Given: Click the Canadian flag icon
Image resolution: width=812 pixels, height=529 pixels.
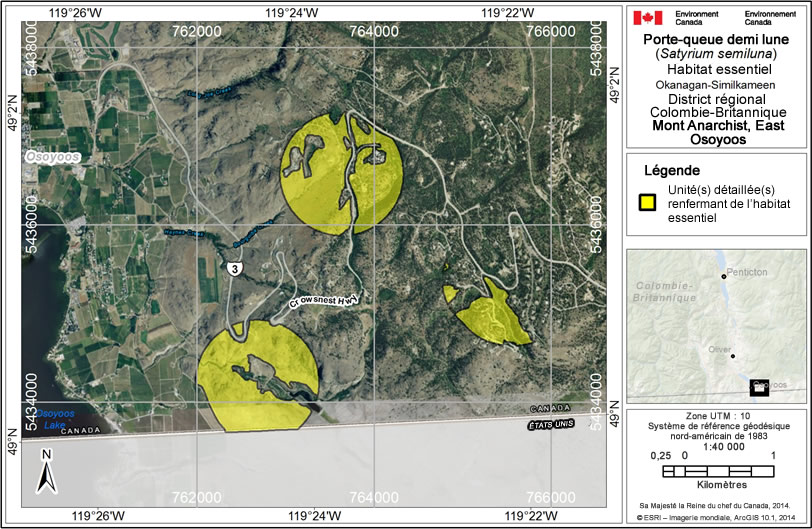Looking at the screenshot, I should click(x=648, y=17).
